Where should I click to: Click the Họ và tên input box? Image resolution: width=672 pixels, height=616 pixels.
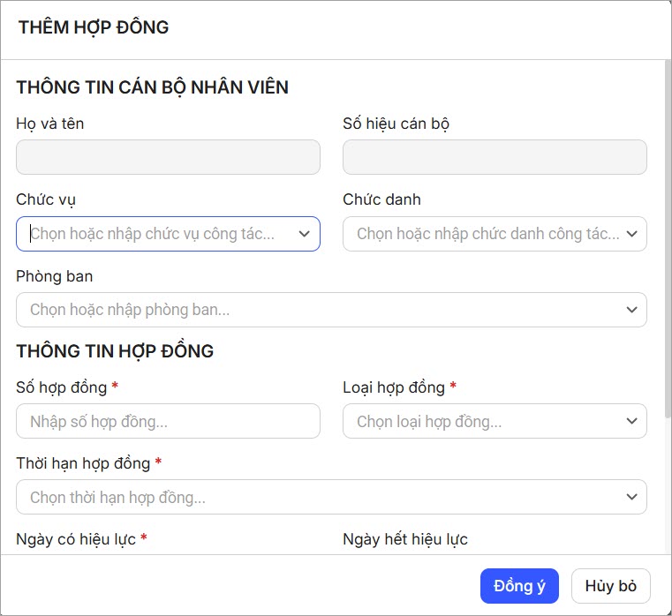point(168,157)
